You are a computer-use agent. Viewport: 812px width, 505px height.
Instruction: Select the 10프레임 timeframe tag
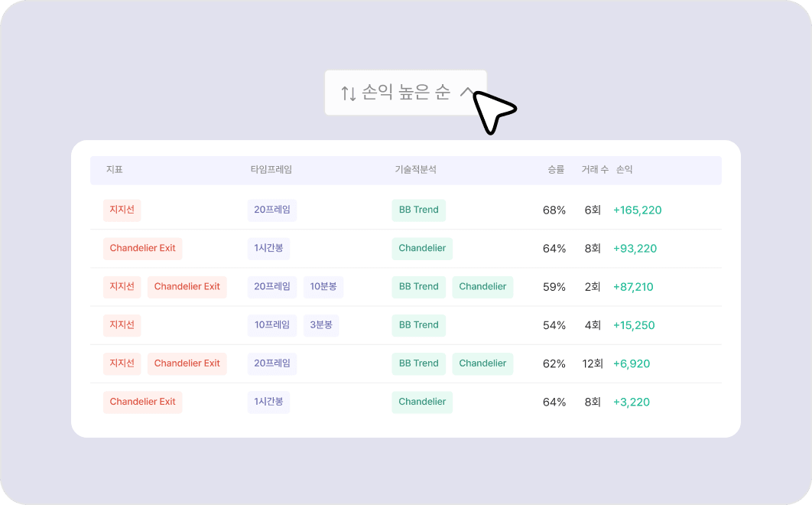(272, 325)
